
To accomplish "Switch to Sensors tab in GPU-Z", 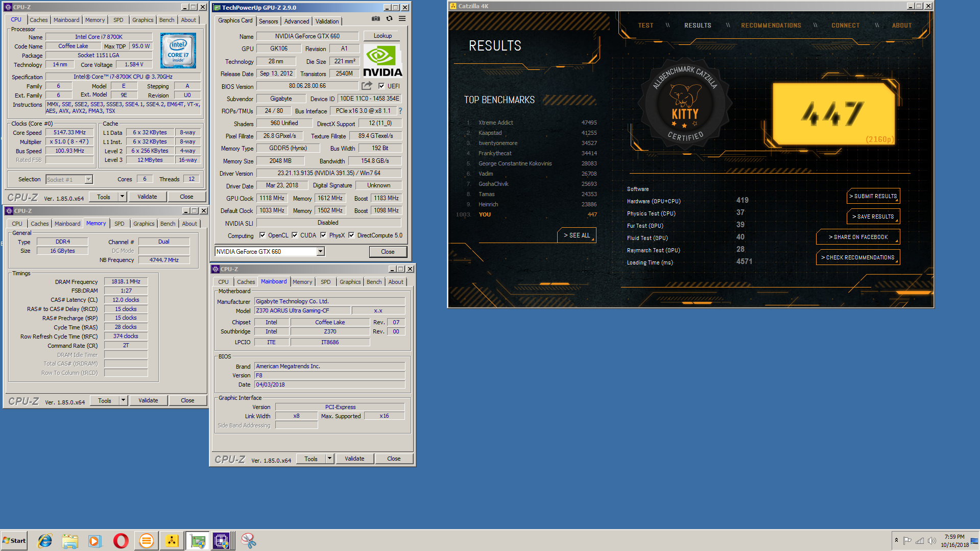I will tap(268, 21).
